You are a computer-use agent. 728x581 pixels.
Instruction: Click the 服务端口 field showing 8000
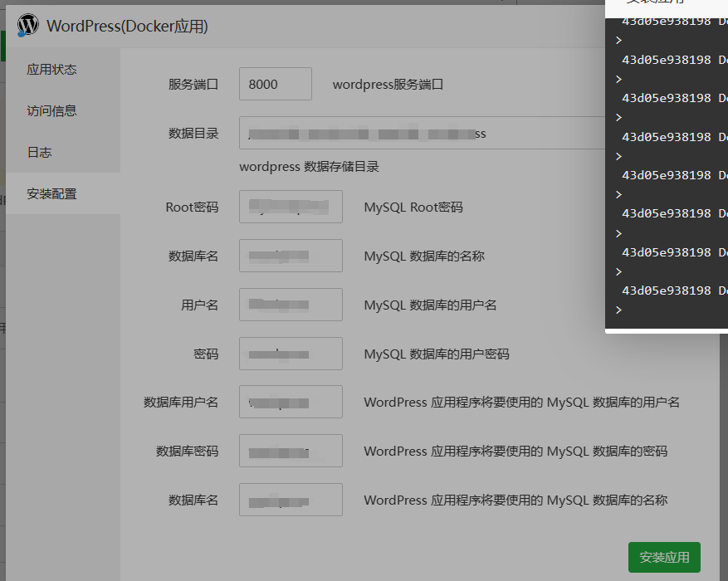click(x=276, y=84)
